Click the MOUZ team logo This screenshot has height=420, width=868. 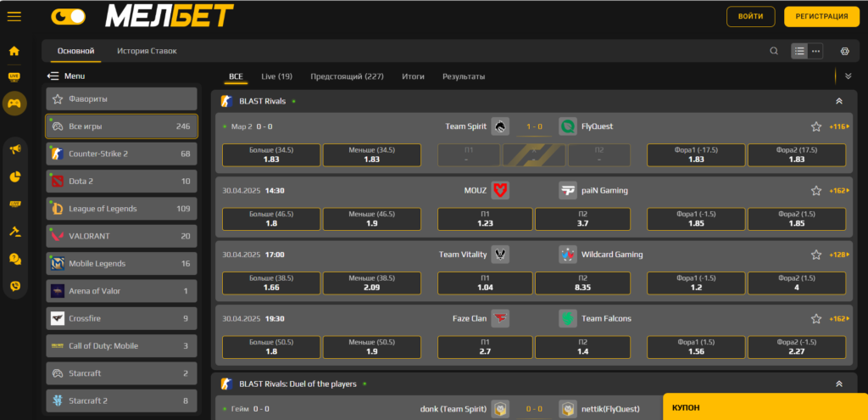click(x=500, y=191)
